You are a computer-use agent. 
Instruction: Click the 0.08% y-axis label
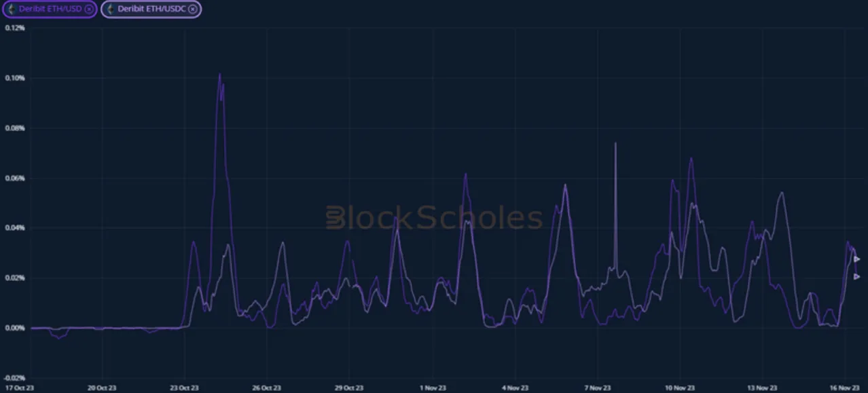[x=14, y=128]
